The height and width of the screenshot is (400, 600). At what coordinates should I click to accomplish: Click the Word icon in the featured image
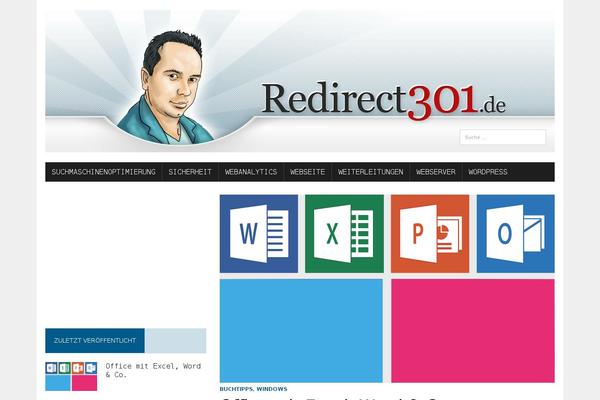[x=259, y=234]
